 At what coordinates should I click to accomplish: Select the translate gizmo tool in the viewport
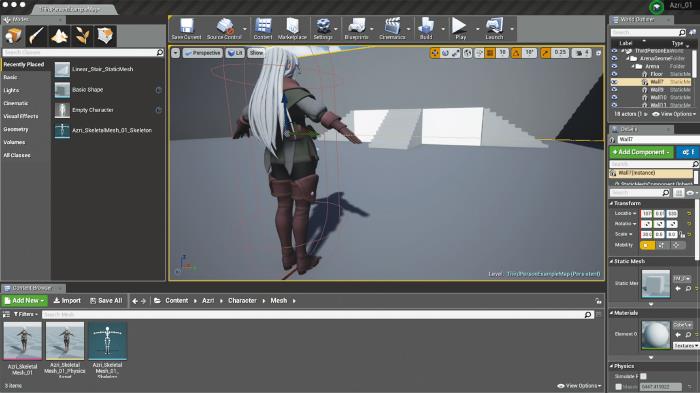point(434,53)
